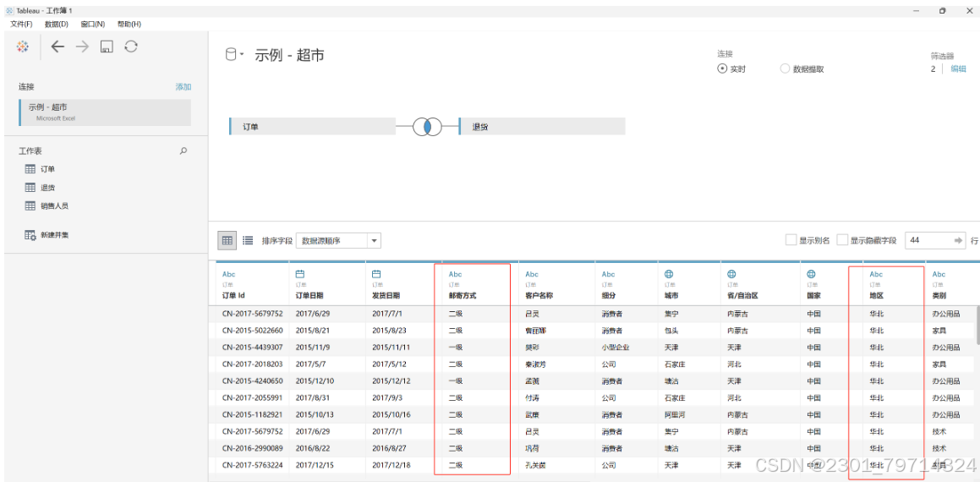
Task: Click cell CN-2016-2990089
Action: (253, 448)
